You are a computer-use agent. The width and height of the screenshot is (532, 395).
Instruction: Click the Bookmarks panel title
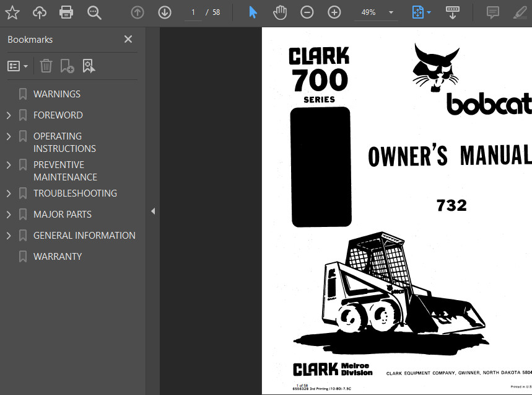(30, 40)
